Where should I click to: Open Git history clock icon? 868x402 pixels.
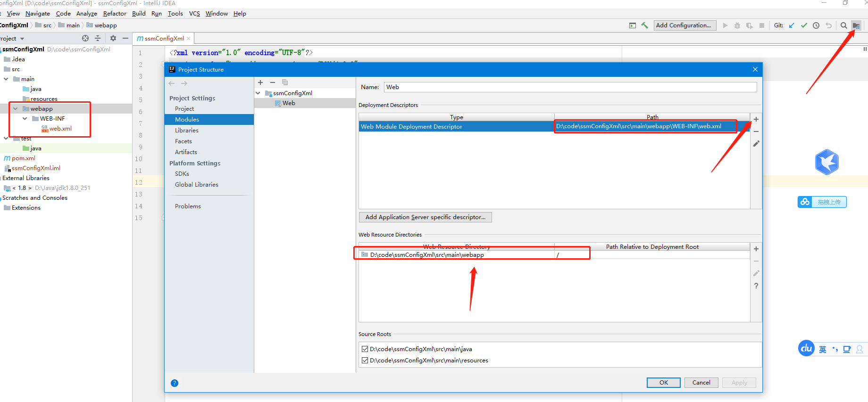click(x=816, y=25)
